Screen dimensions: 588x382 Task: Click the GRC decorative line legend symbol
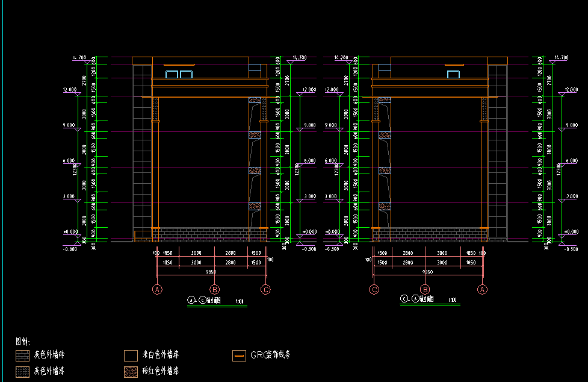coord(239,355)
